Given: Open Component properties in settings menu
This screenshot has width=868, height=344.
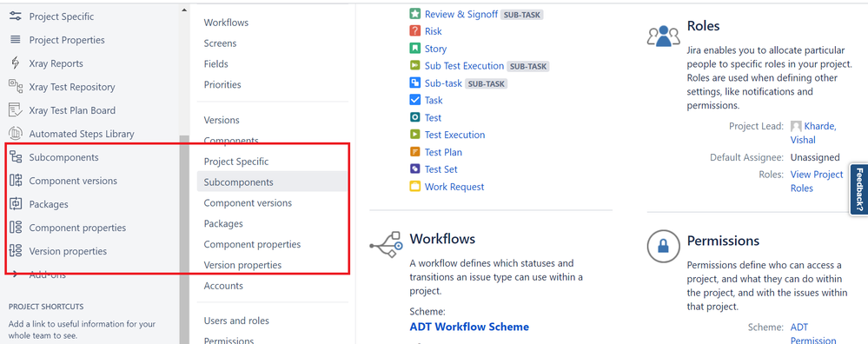Looking at the screenshot, I should 252,244.
